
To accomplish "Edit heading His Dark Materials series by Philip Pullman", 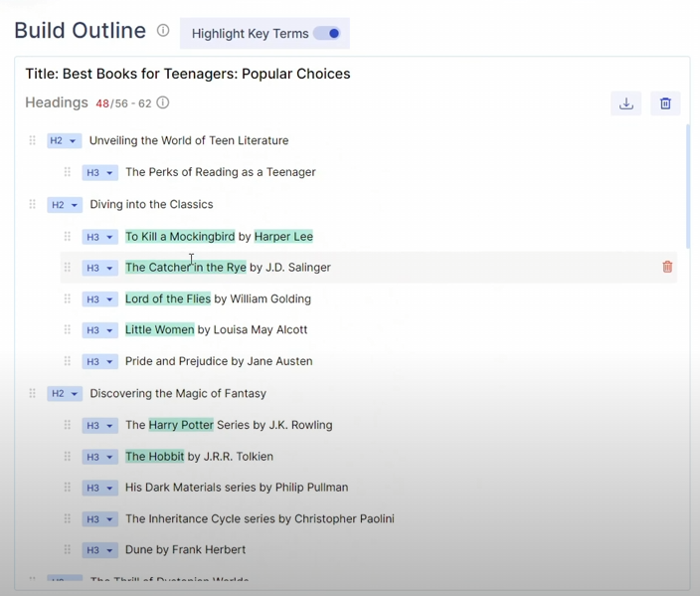I will (x=237, y=487).
